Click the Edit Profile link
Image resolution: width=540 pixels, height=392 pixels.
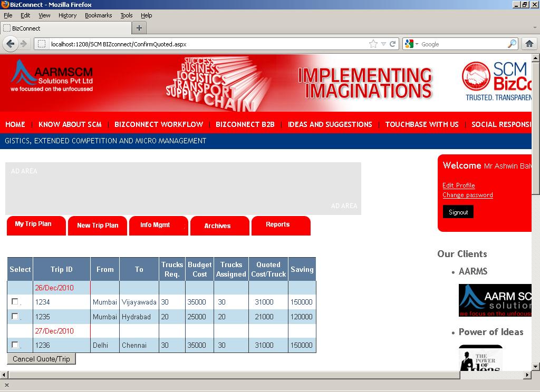(x=459, y=185)
